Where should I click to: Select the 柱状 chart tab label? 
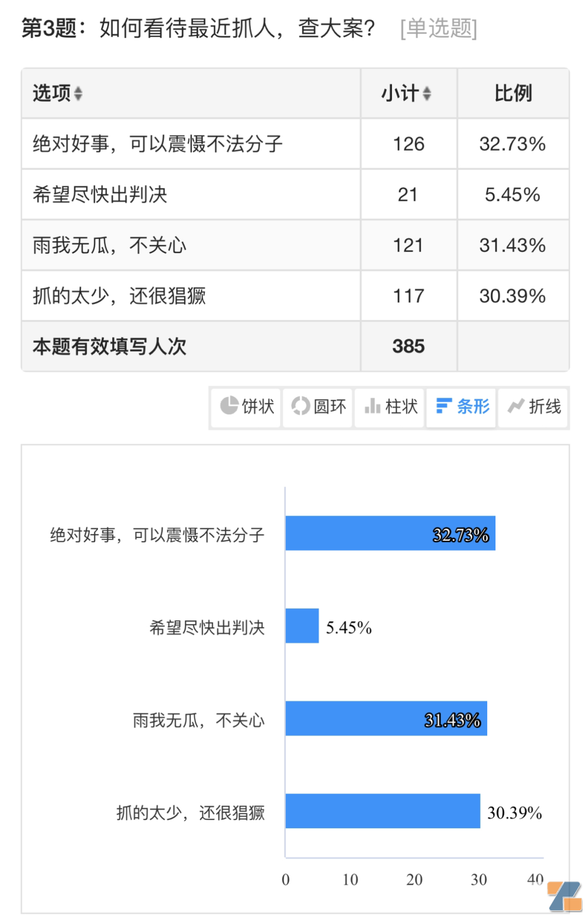pyautogui.click(x=401, y=406)
